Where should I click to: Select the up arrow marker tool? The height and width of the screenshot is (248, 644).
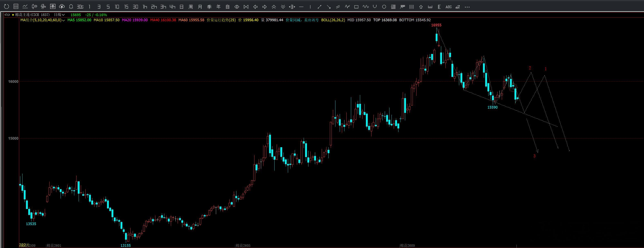click(421, 7)
